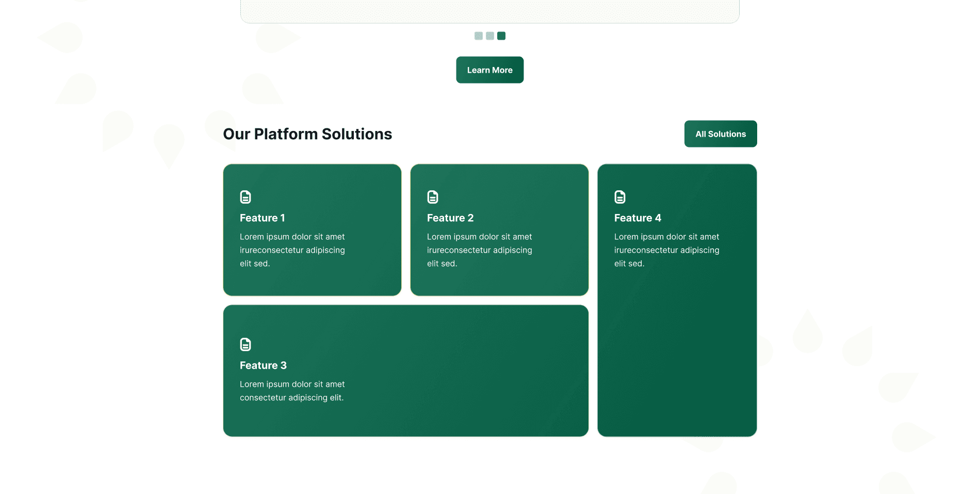Viewport: 980px width, 494px height.
Task: Select the Feature 3 title text
Action: (x=263, y=365)
